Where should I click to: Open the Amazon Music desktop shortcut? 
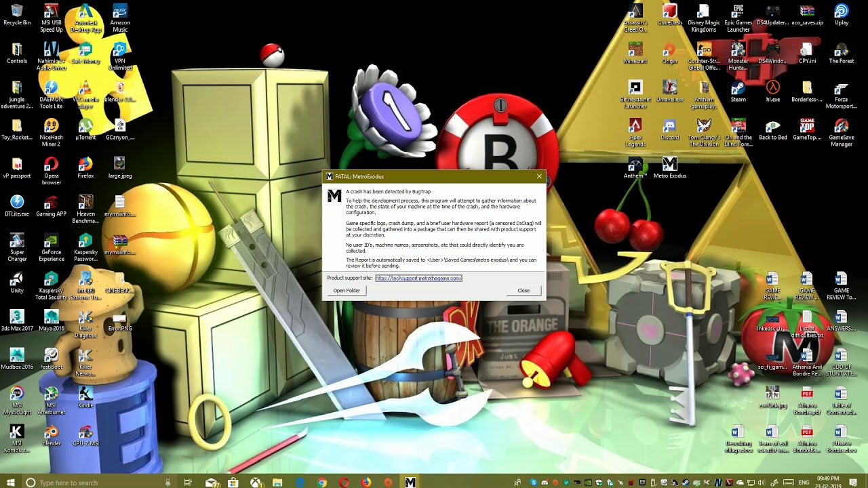120,18
